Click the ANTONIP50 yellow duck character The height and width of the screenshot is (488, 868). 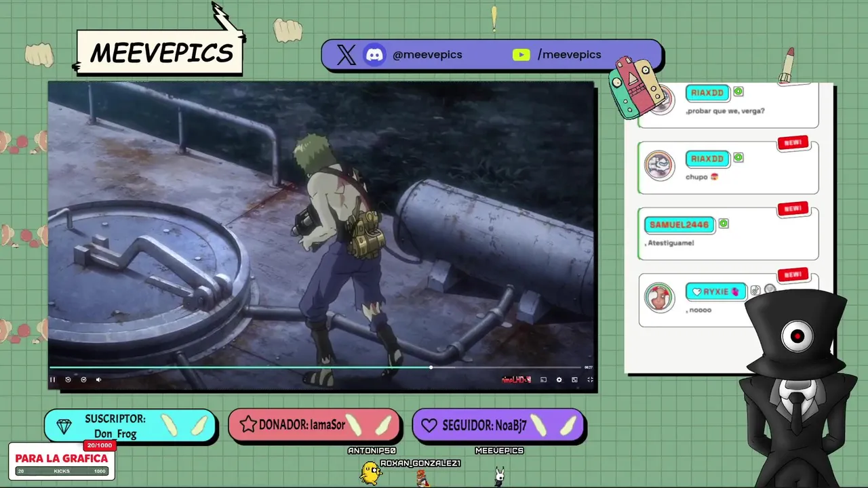point(370,473)
